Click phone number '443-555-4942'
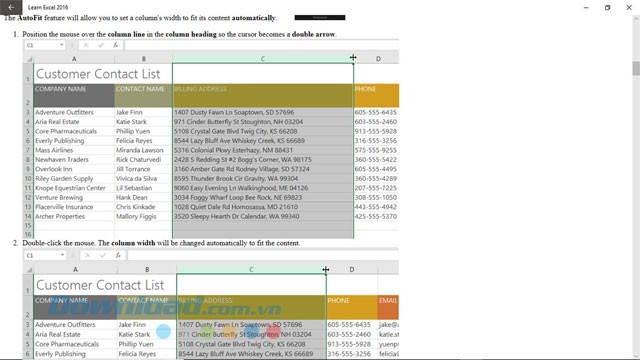The height and width of the screenshot is (360, 640). [x=376, y=207]
